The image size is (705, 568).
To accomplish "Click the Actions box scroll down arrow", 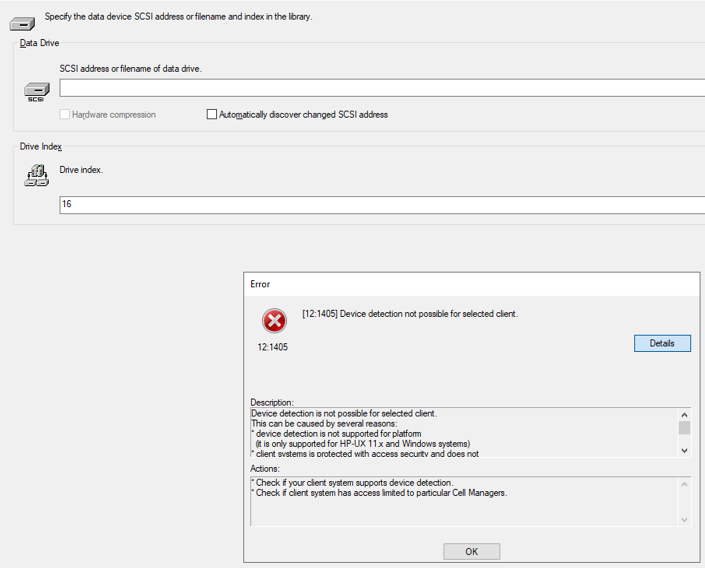I will 684,519.
